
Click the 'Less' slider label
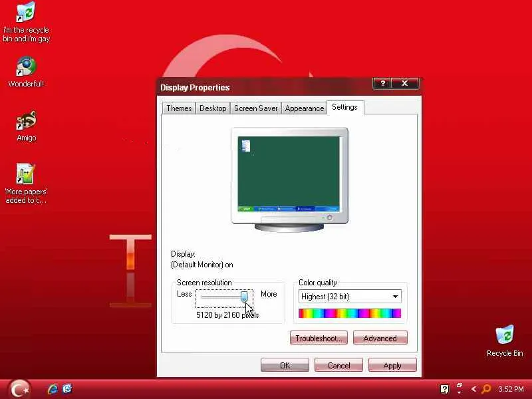[x=184, y=294]
